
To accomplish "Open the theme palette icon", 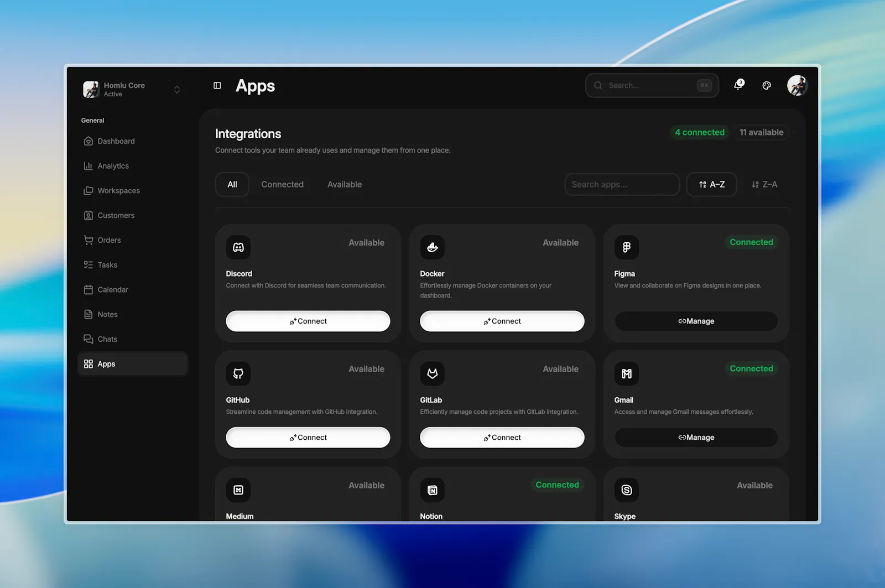I will pos(767,86).
